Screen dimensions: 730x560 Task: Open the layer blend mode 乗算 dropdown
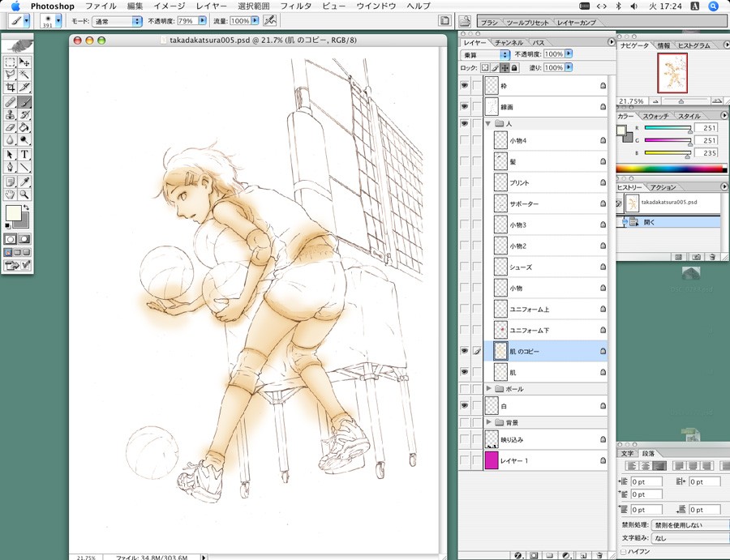[486, 55]
